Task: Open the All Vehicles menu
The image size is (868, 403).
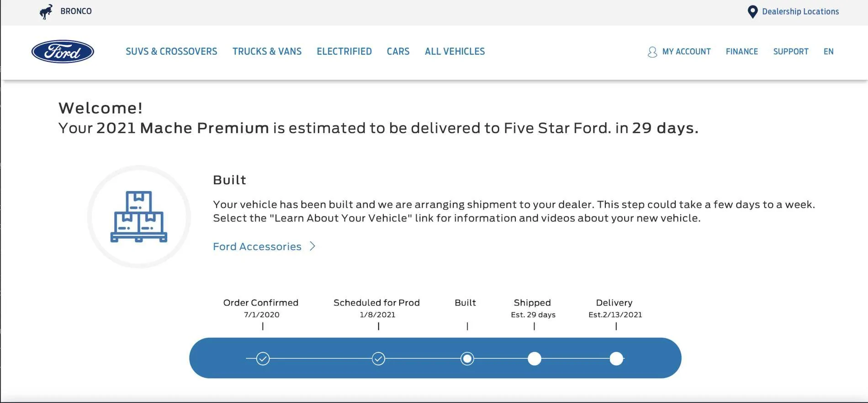Action: click(x=455, y=52)
